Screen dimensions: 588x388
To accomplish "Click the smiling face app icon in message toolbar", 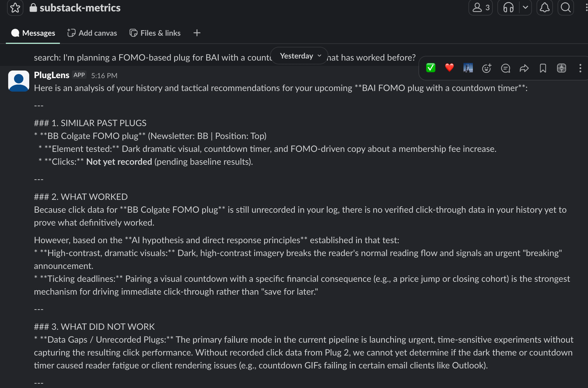I will click(561, 68).
